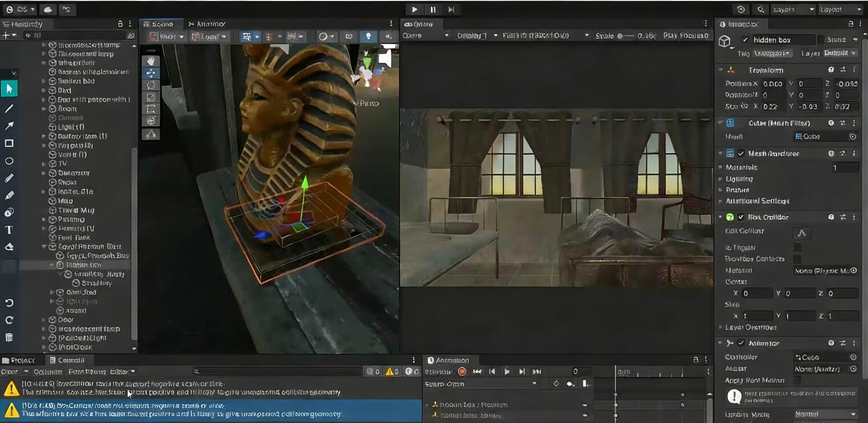Switch to the Animator tab
This screenshot has width=868, height=423.
(x=208, y=23)
